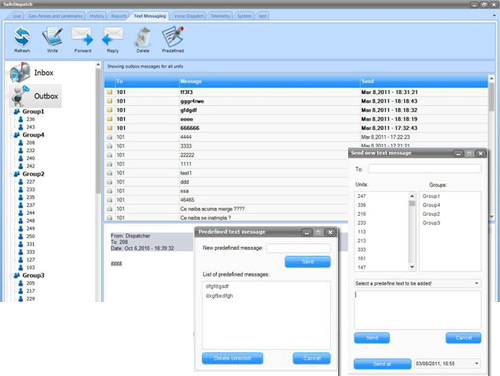The height and width of the screenshot is (376, 500).
Task: Select the Group1 tree node
Action: (33, 111)
